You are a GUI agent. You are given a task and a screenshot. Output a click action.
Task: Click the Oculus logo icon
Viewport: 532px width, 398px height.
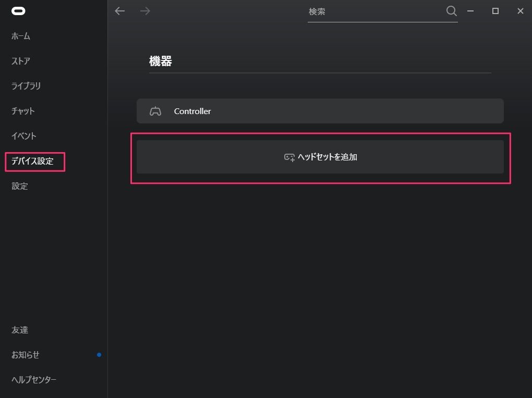(x=18, y=11)
